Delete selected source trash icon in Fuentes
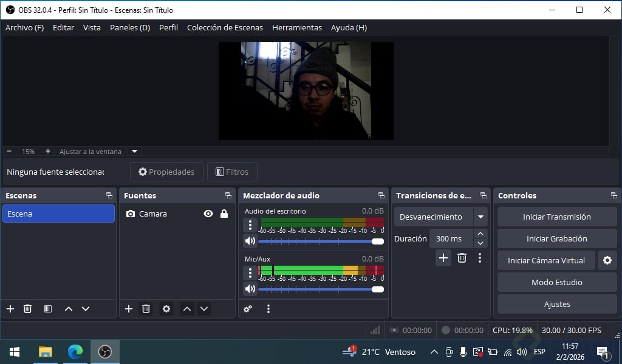Screen dimensions: 622x364 point(146,309)
